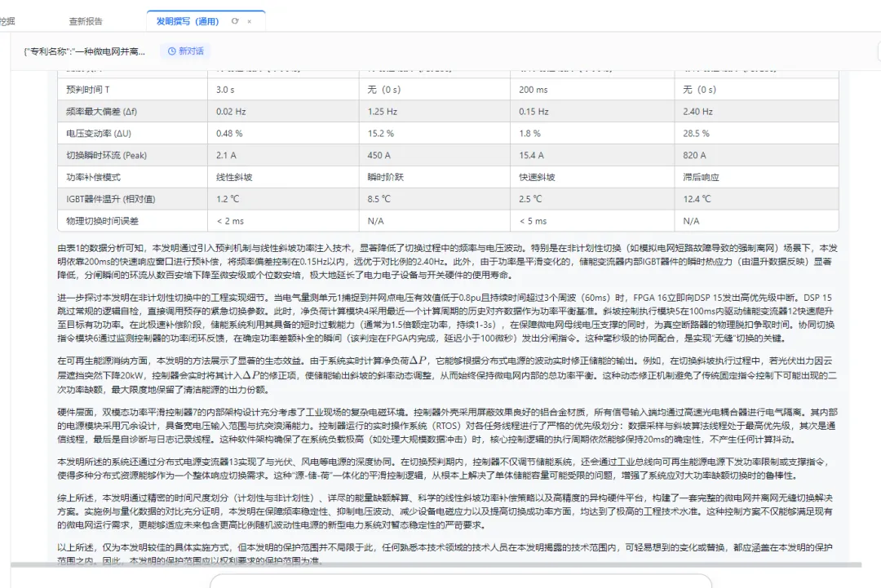Click paragraph starting 以上所述，仅为本发明较佳的

pos(447,554)
